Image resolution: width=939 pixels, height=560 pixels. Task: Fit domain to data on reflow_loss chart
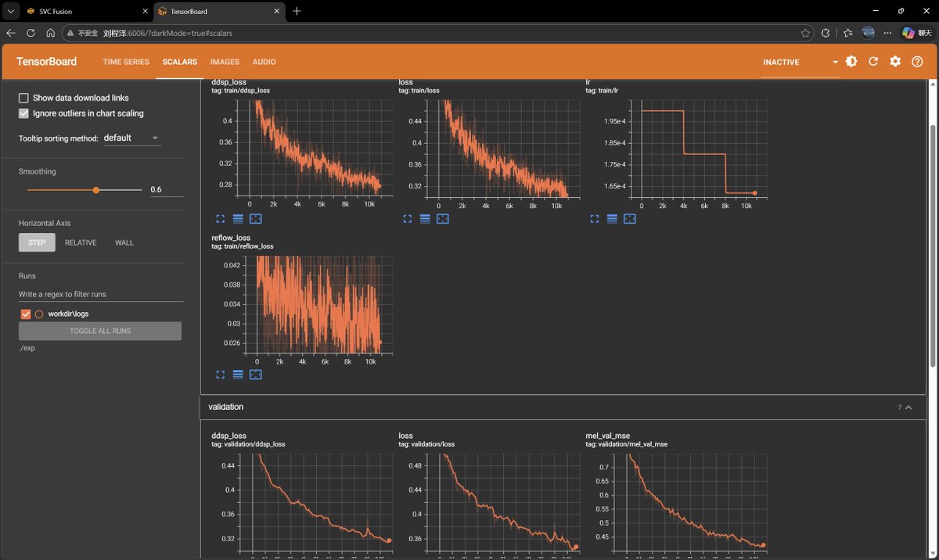[x=255, y=375]
